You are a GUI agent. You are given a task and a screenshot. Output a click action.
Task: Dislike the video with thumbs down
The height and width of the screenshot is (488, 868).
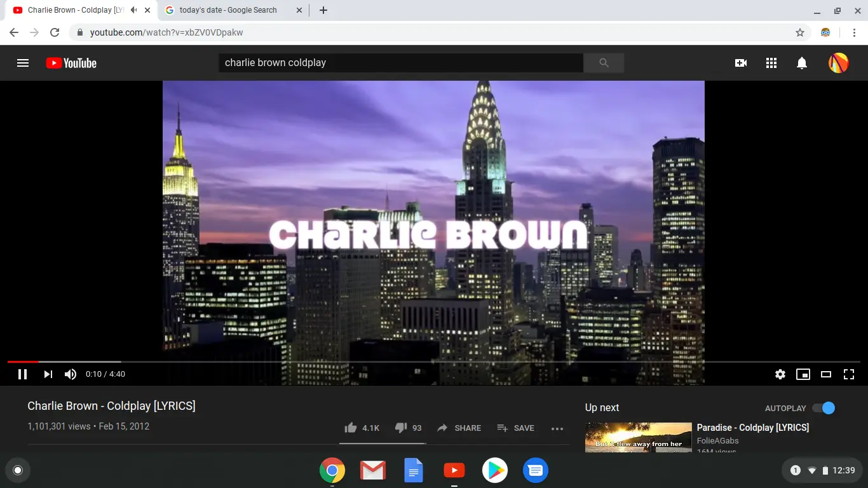[x=408, y=428]
